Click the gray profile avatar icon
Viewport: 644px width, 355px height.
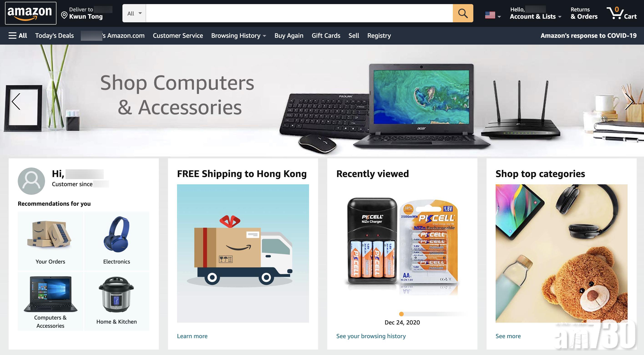[31, 181]
